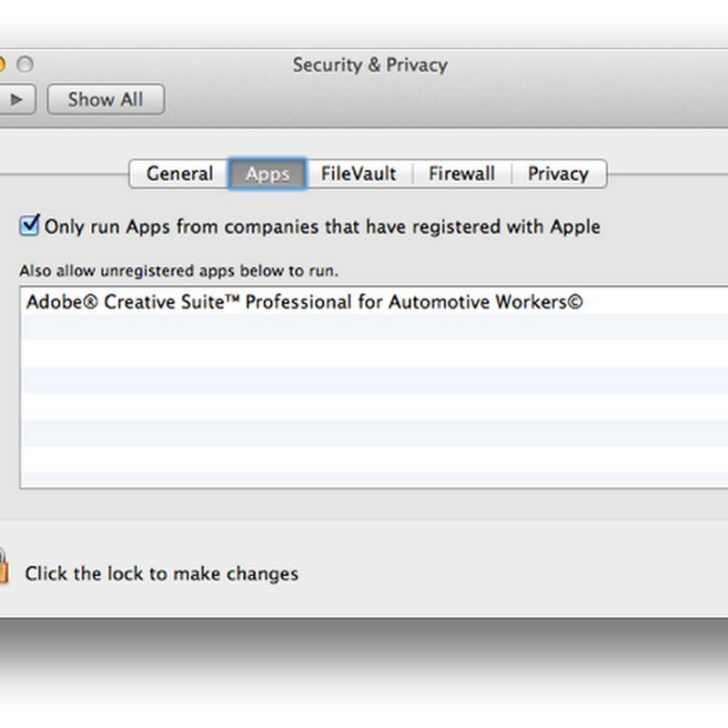
Task: Click the forward navigation arrow button
Action: pyautogui.click(x=16, y=99)
